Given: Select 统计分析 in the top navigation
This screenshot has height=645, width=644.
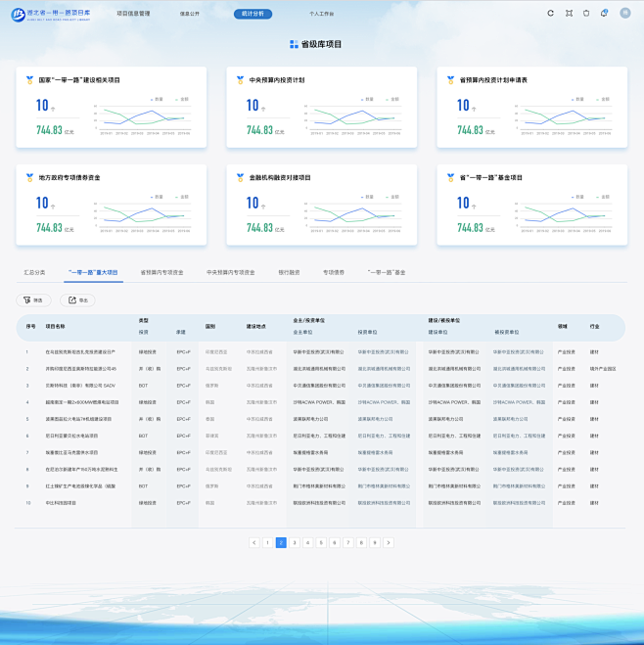Looking at the screenshot, I should (x=253, y=14).
